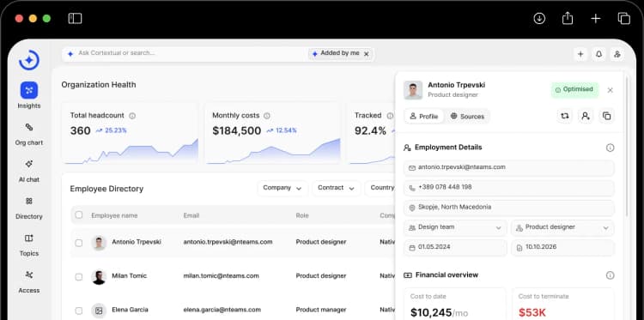This screenshot has width=644, height=320.
Task: Open the Topics sidebar icon
Action: coord(29,238)
